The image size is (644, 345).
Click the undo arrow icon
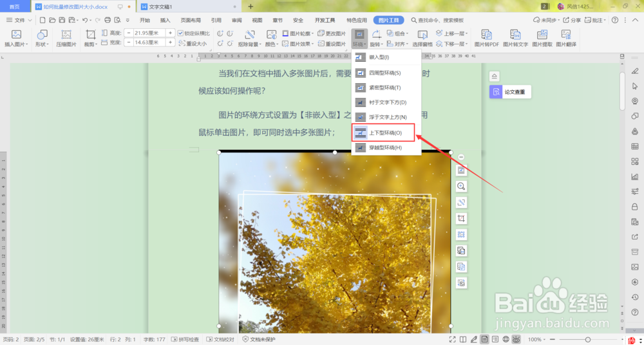click(84, 20)
